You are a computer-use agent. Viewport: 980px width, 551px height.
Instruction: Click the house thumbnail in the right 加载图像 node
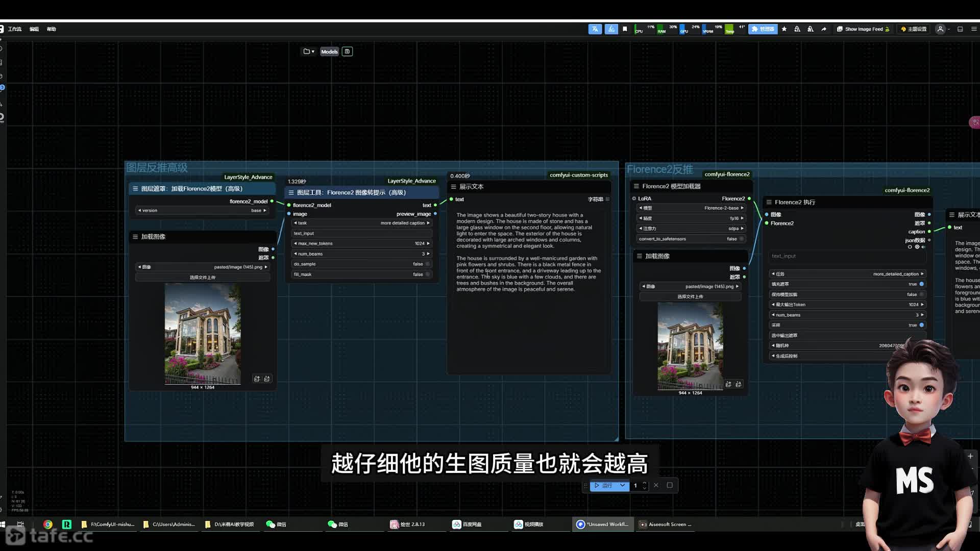tap(690, 346)
